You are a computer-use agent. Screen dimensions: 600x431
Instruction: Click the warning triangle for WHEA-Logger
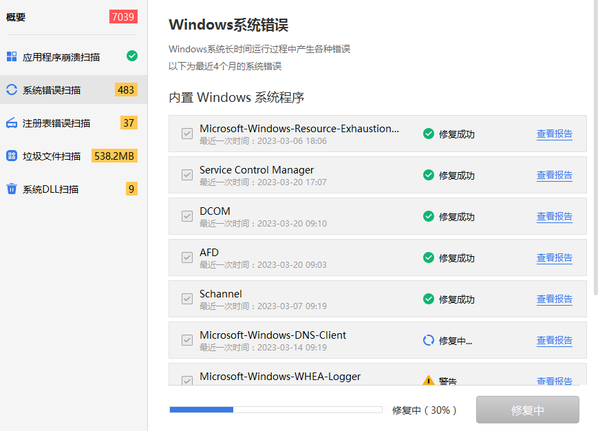(428, 381)
